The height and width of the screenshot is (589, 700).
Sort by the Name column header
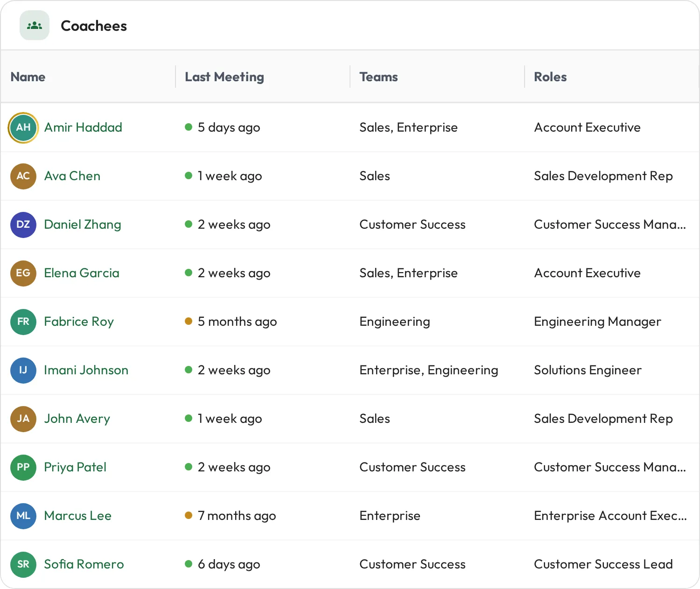pos(28,77)
